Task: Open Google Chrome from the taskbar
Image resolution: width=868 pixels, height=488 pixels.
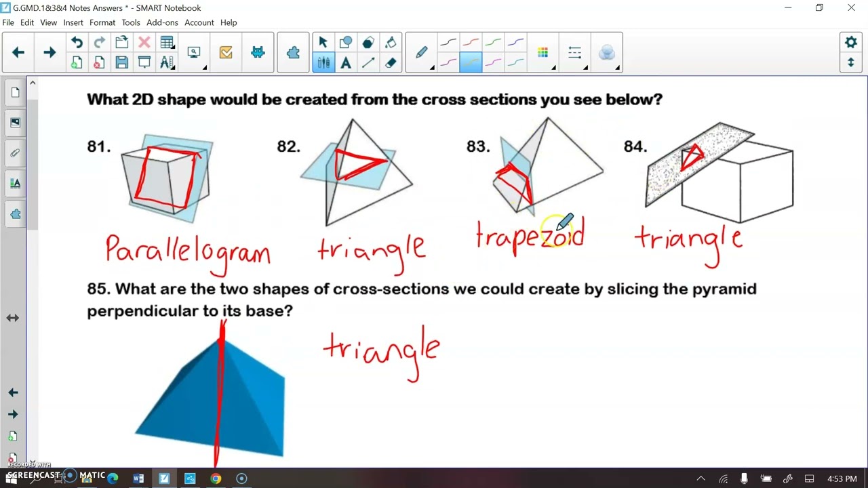Action: [216, 479]
